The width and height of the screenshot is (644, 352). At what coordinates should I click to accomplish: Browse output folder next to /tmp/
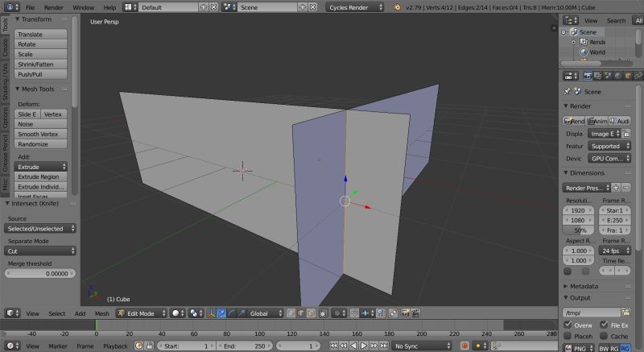click(625, 313)
